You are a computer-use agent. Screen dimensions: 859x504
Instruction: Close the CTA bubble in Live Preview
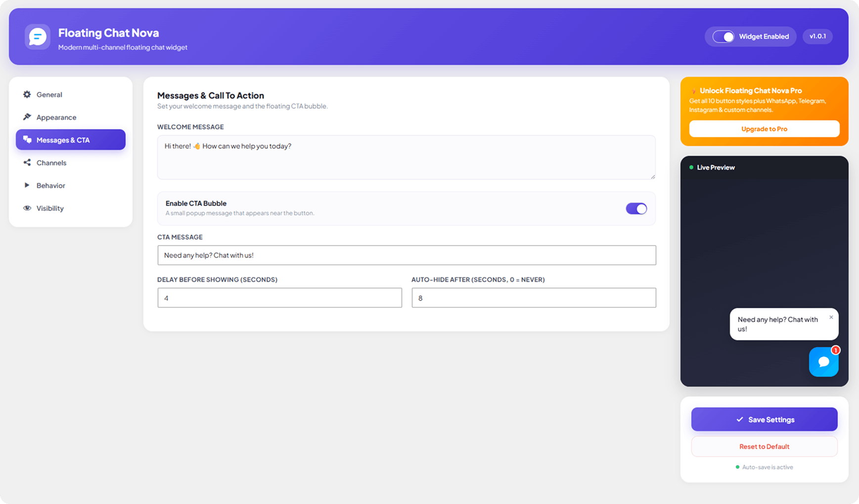(x=831, y=317)
